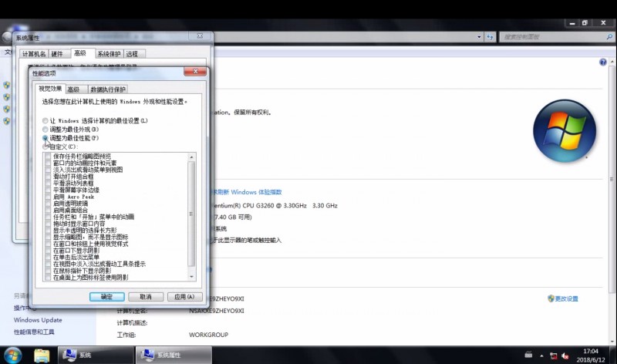Check 在单击后淡出菜单 checkbox

point(48,258)
